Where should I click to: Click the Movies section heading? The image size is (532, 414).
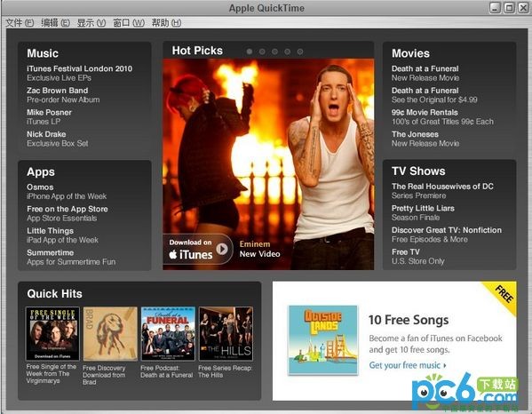[x=410, y=53]
